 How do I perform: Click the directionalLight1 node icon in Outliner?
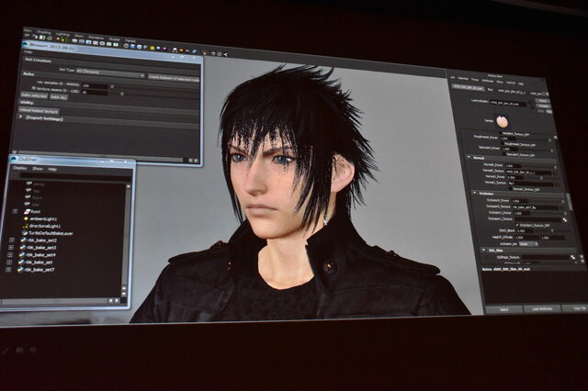pos(26,226)
